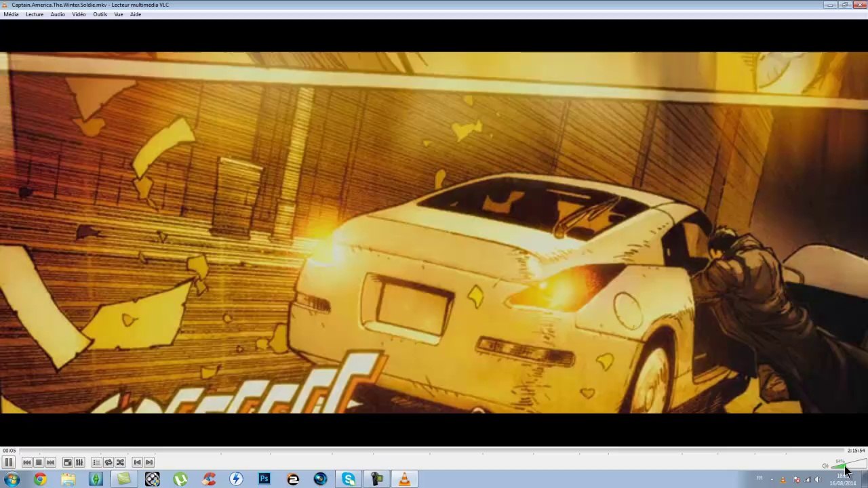Show extended settings (equalizer icon)
868x488 pixels.
pyautogui.click(x=79, y=462)
